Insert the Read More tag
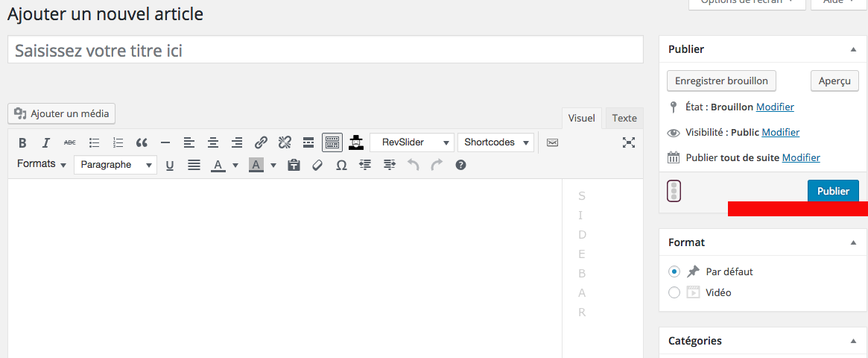The width and height of the screenshot is (868, 358). [308, 142]
